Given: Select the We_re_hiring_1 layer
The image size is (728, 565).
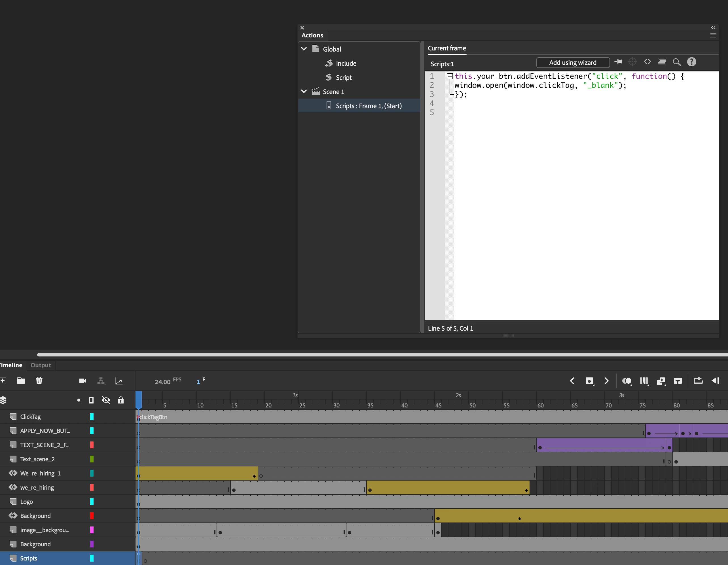Looking at the screenshot, I should tap(40, 473).
